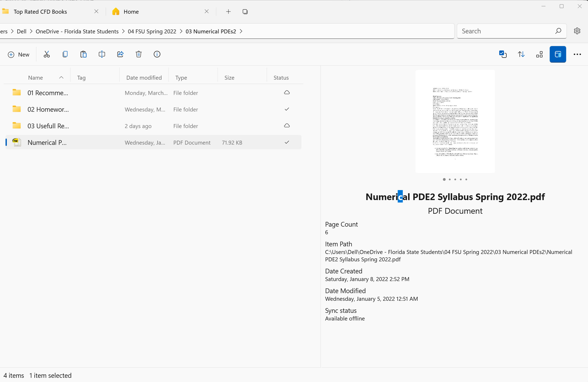The width and height of the screenshot is (588, 382).
Task: Click the Share icon
Action: point(120,54)
